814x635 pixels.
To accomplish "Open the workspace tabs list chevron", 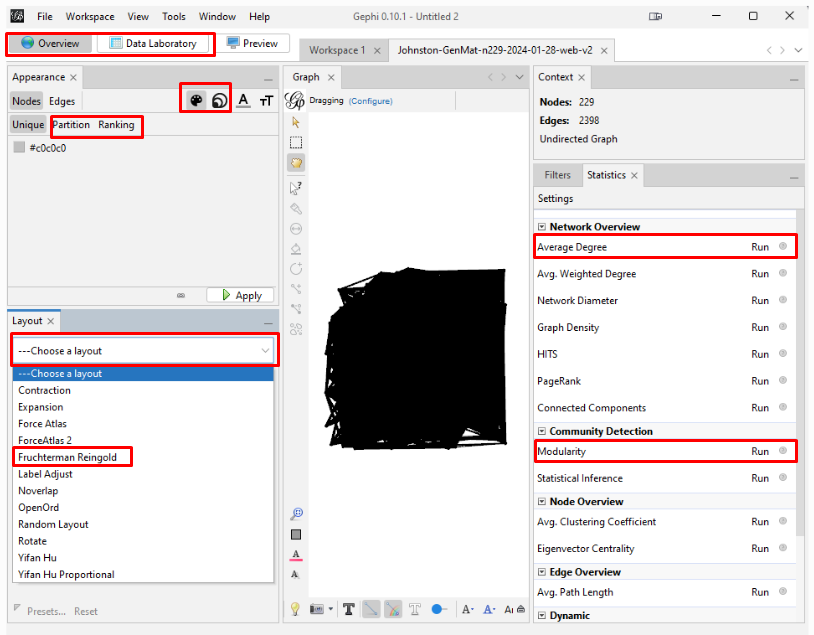I will pyautogui.click(x=798, y=50).
